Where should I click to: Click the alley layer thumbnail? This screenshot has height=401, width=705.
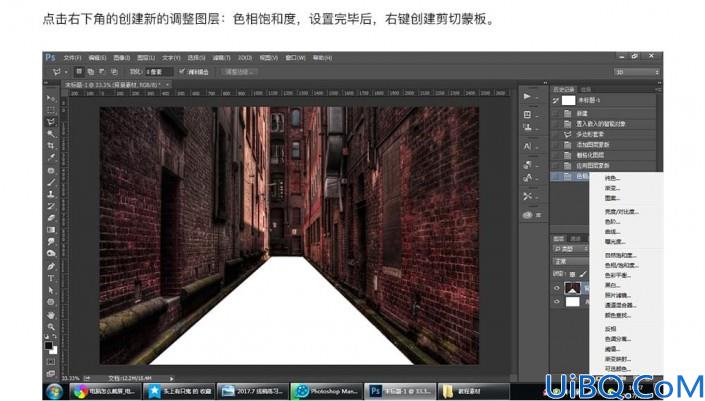click(x=572, y=288)
